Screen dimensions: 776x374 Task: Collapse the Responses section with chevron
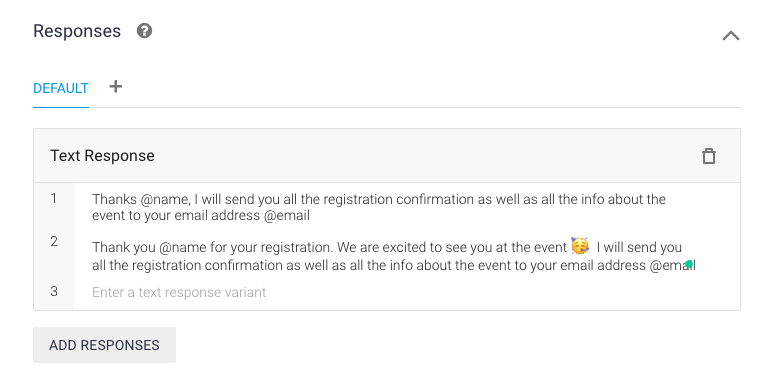click(x=730, y=36)
